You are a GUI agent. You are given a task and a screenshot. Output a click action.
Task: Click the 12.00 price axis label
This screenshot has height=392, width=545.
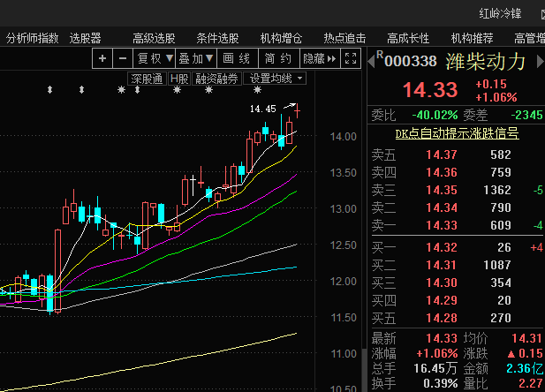pyautogui.click(x=344, y=281)
